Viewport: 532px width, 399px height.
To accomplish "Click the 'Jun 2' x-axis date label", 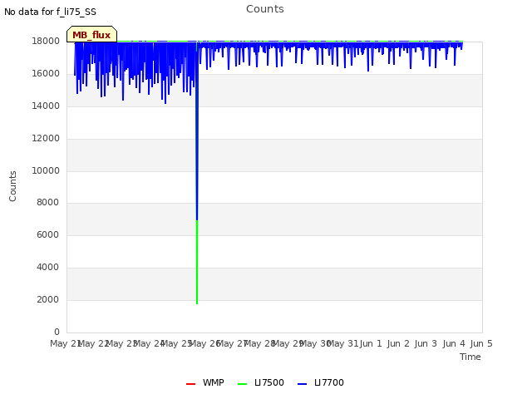I will pyautogui.click(x=398, y=343).
